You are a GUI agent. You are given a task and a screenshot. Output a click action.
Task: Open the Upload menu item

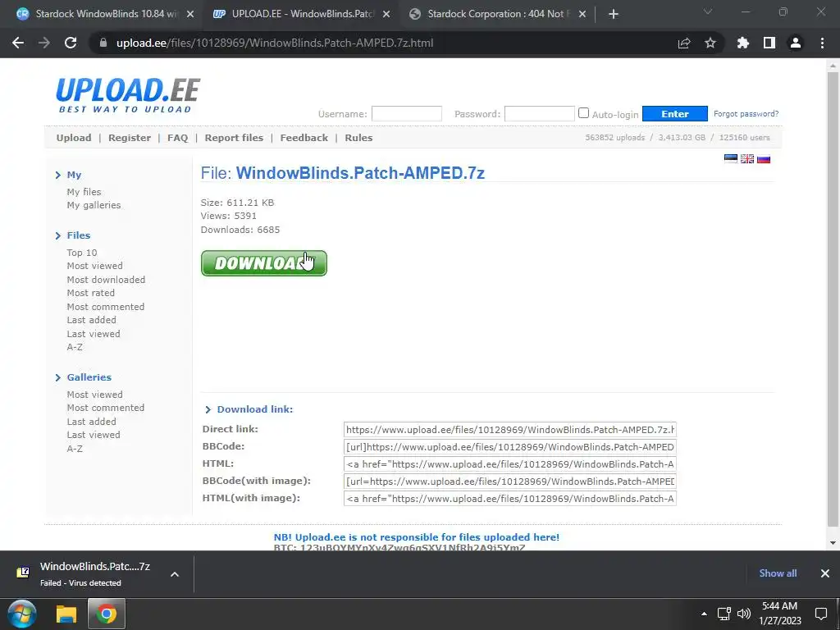74,138
